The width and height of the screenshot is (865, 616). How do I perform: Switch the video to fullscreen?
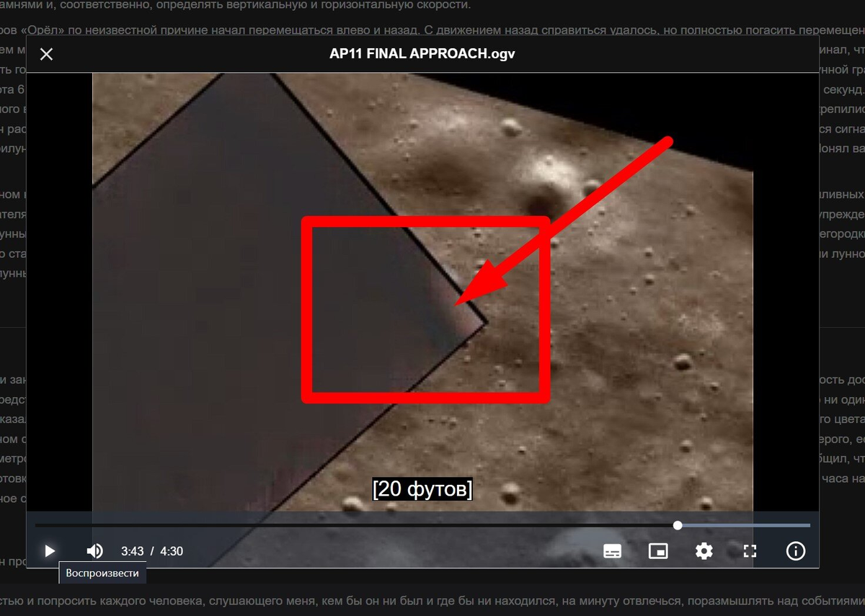[750, 551]
